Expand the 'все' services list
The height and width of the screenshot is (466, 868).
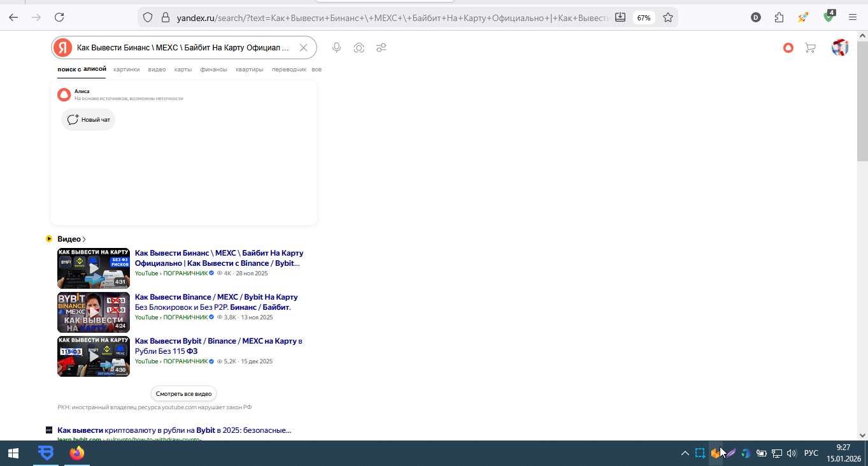tap(317, 69)
